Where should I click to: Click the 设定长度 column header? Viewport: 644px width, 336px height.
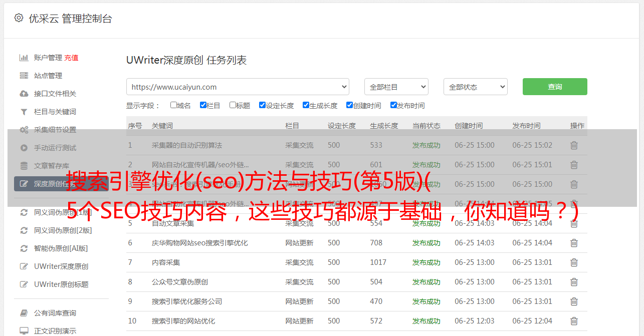point(342,126)
